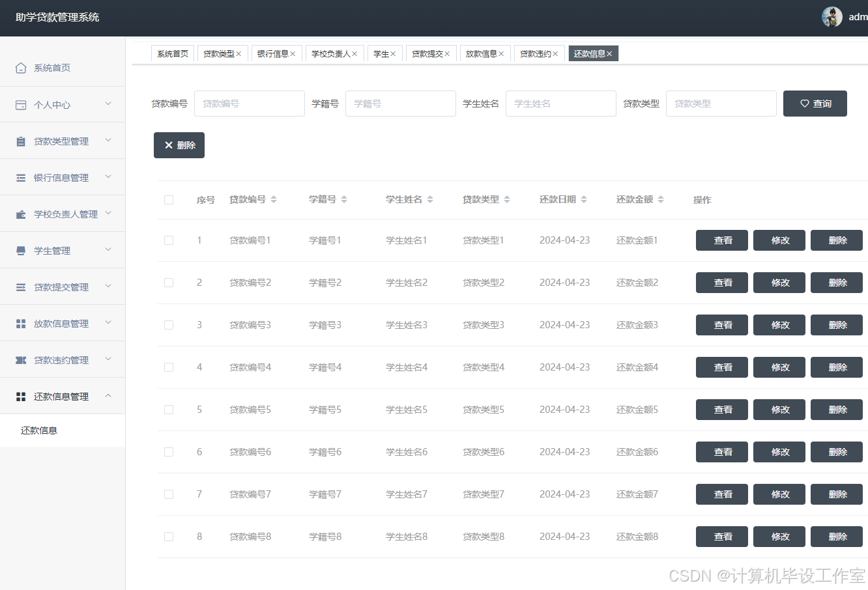Sort table by 学生姓名 column arrows
Image resolution: width=868 pixels, height=590 pixels.
[x=430, y=199]
